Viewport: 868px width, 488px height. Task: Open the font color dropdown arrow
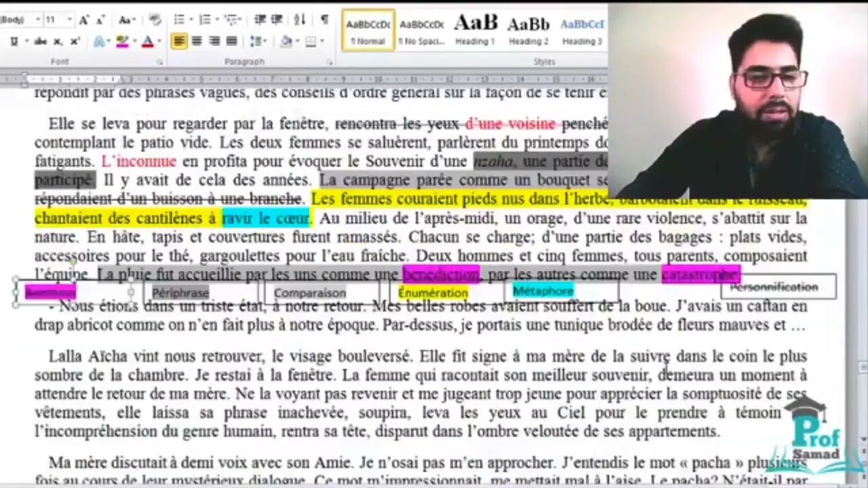point(159,41)
